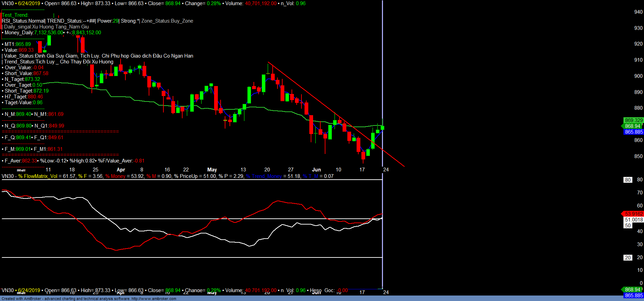644x301 pixels.
Task: Click the green 869.329 price axis label
Action: tap(633, 120)
